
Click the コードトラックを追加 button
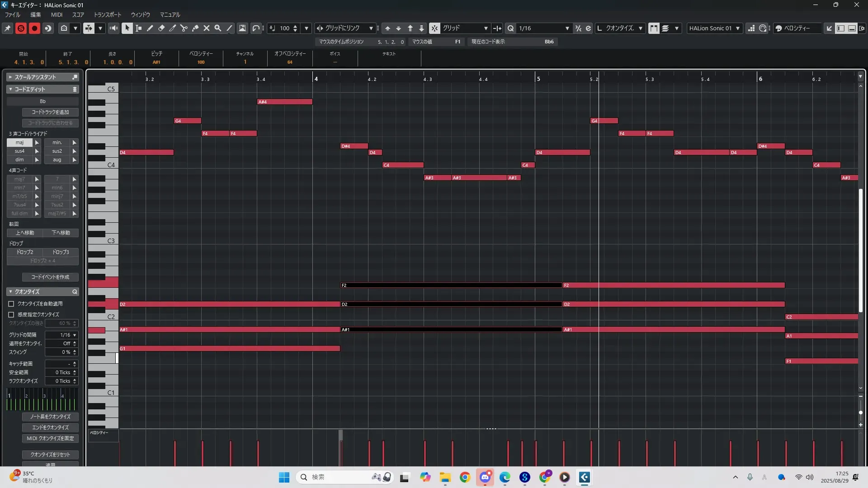(50, 112)
